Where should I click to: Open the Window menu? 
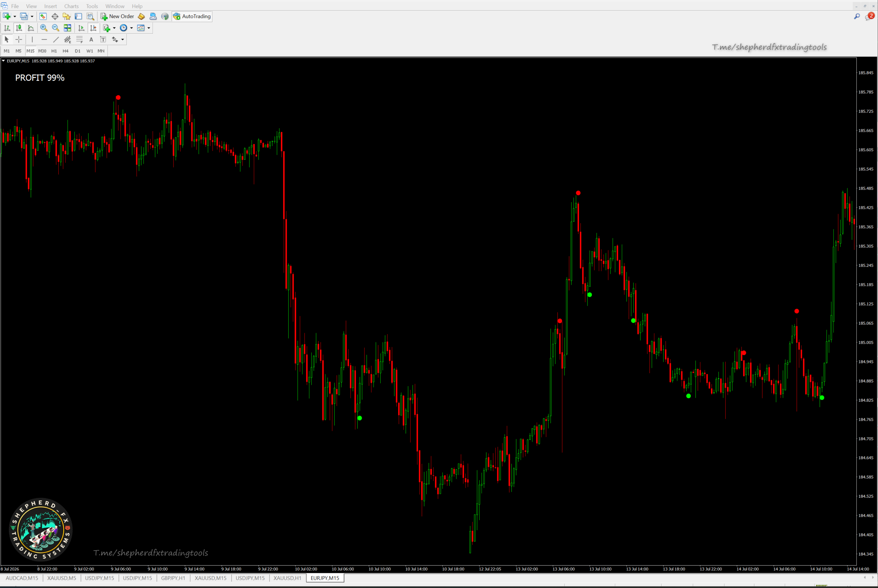115,6
